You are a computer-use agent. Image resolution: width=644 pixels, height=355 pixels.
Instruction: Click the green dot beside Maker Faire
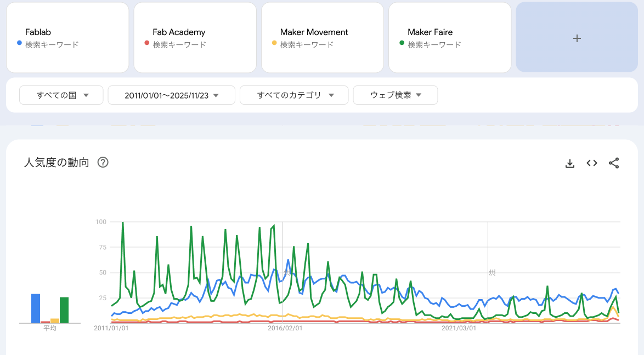[x=402, y=43]
